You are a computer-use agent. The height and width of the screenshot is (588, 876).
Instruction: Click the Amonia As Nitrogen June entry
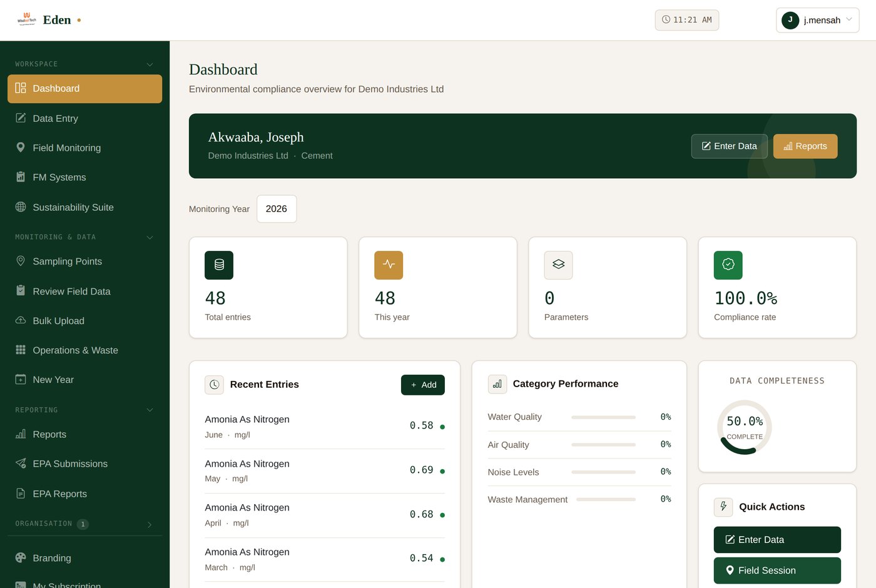[325, 427]
